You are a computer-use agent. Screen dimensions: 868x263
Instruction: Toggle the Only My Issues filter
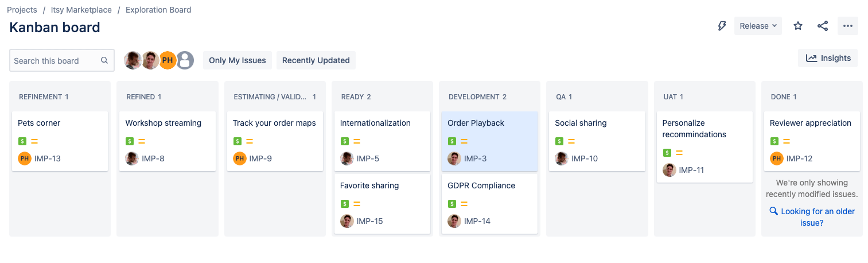pyautogui.click(x=238, y=60)
